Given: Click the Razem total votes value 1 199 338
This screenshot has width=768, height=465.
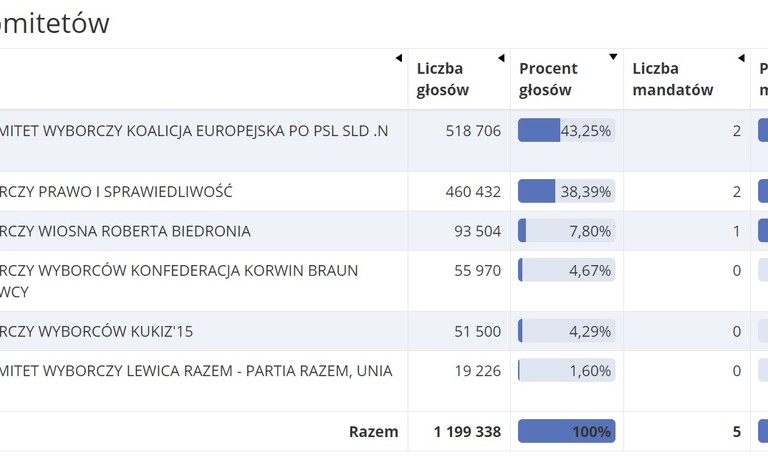Looking at the screenshot, I should click(467, 432).
